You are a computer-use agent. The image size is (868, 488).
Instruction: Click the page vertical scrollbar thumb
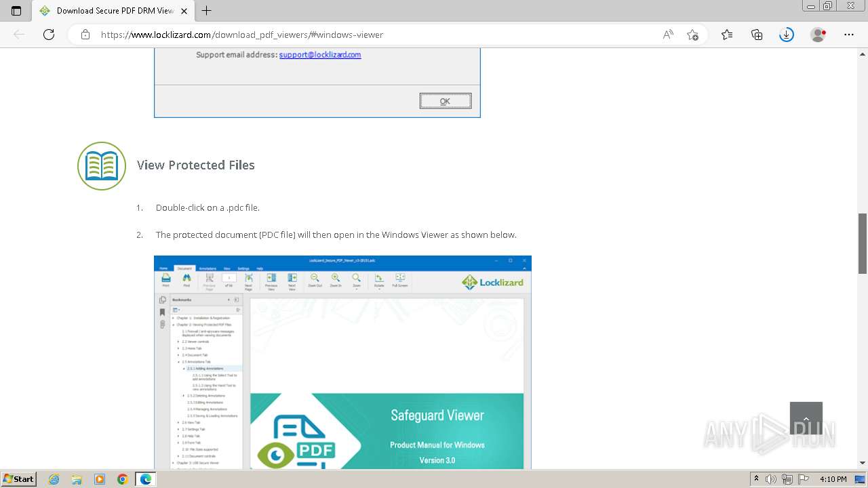tap(863, 243)
